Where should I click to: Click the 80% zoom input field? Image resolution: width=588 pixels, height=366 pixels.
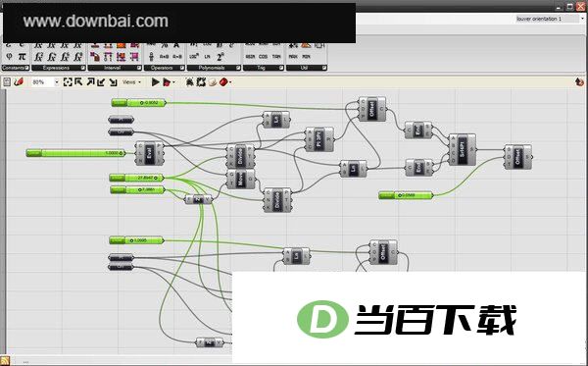[42, 82]
